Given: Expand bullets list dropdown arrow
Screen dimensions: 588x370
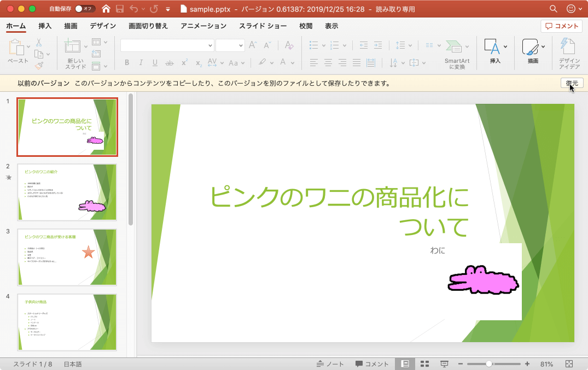Looking at the screenshot, I should (324, 46).
